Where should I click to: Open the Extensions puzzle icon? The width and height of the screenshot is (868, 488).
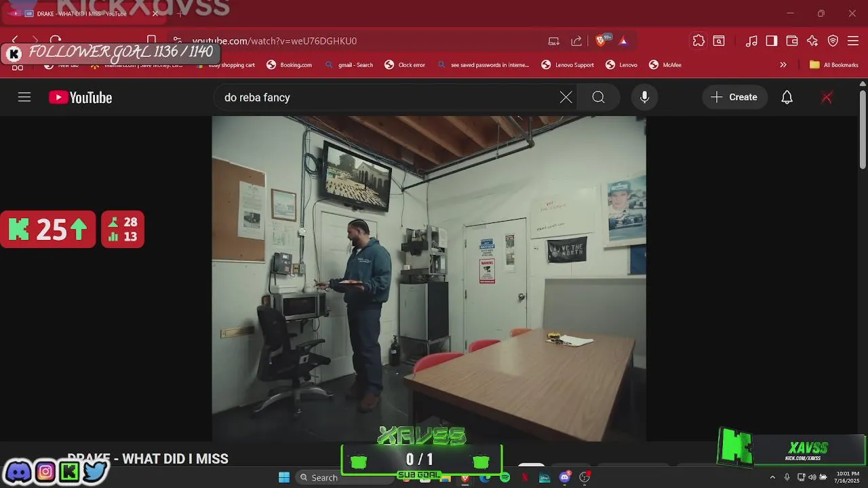[698, 41]
